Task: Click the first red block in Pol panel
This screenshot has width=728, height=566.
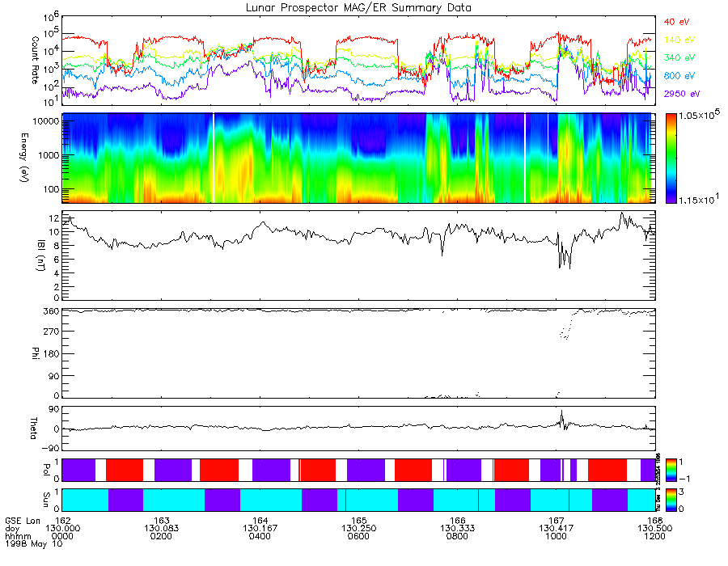Action: pos(125,470)
